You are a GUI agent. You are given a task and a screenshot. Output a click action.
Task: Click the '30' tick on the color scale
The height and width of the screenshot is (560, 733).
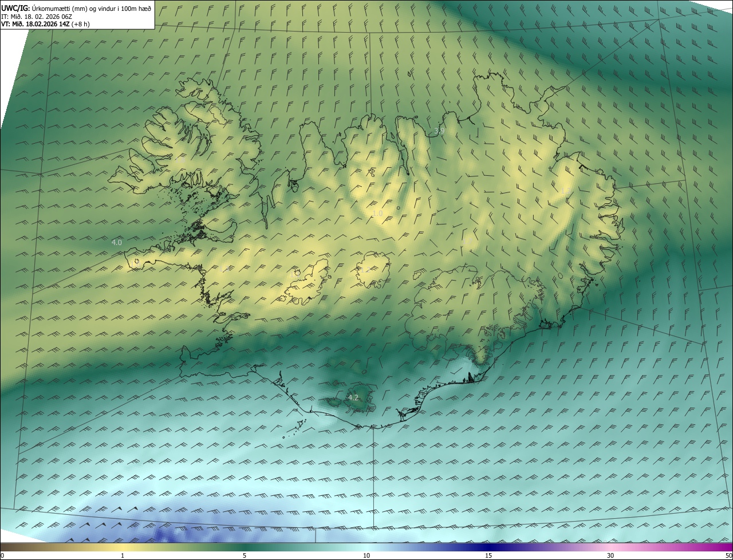pyautogui.click(x=610, y=555)
